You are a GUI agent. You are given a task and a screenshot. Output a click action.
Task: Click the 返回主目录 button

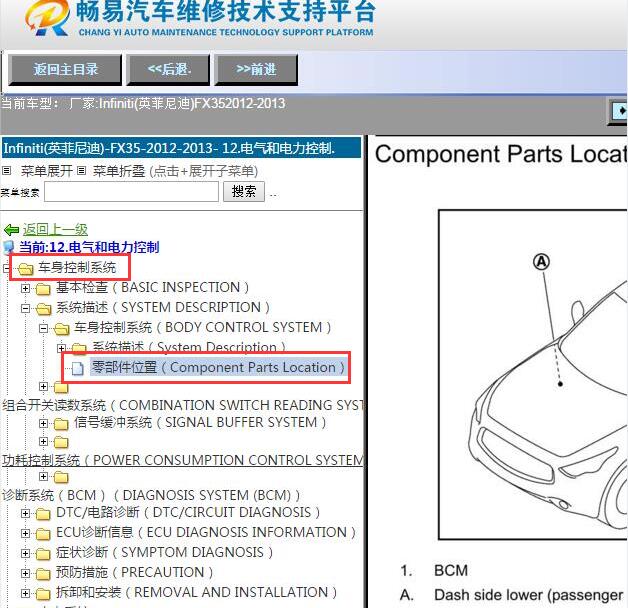click(65, 70)
